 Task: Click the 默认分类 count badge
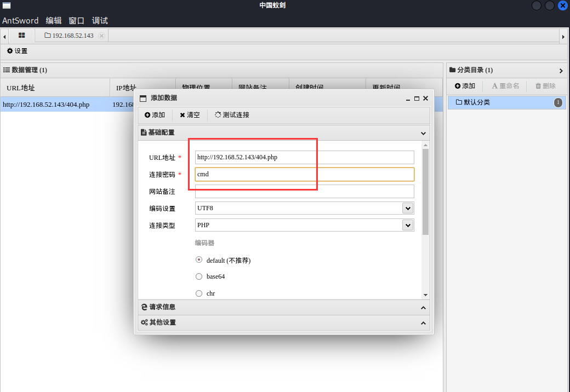tap(558, 102)
